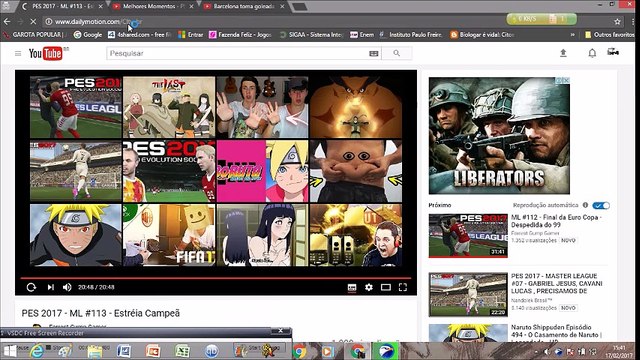The image size is (640, 360).
Task: Open Entrar bookmark
Action: 191,35
